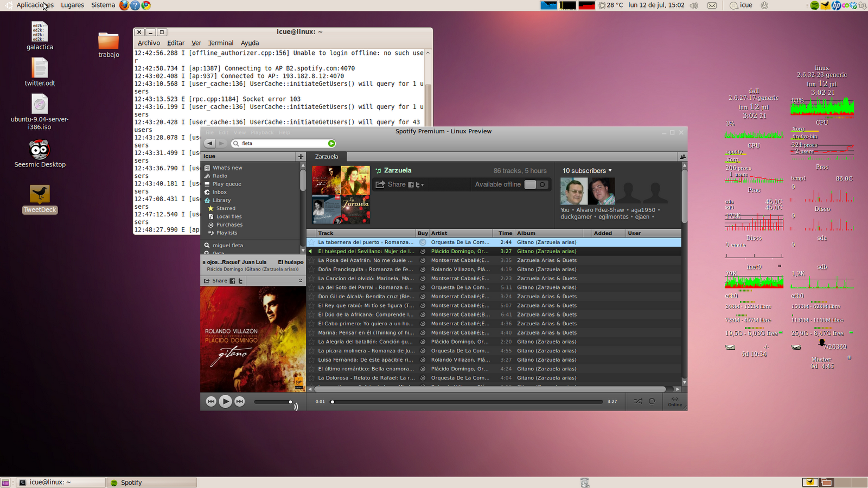
Task: Star La del Soto del Parral track
Action: tap(312, 287)
